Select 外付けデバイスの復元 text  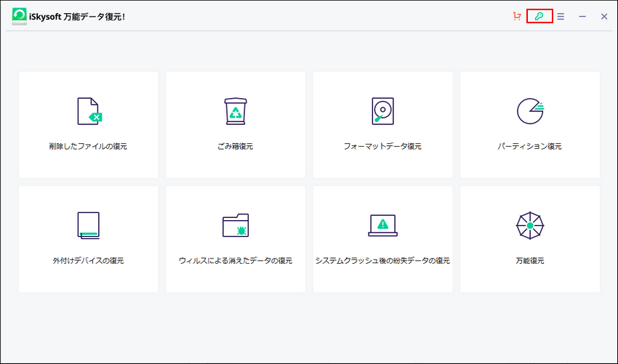(x=88, y=260)
